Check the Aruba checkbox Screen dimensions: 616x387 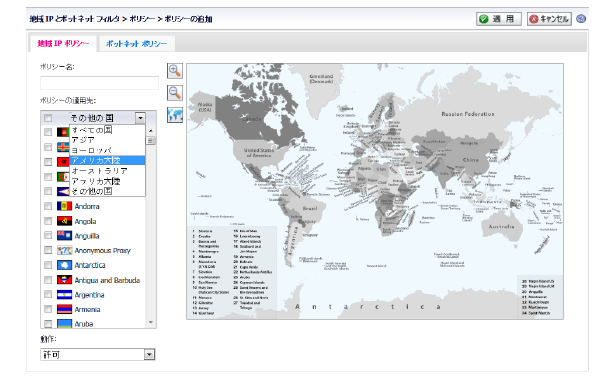tap(48, 324)
